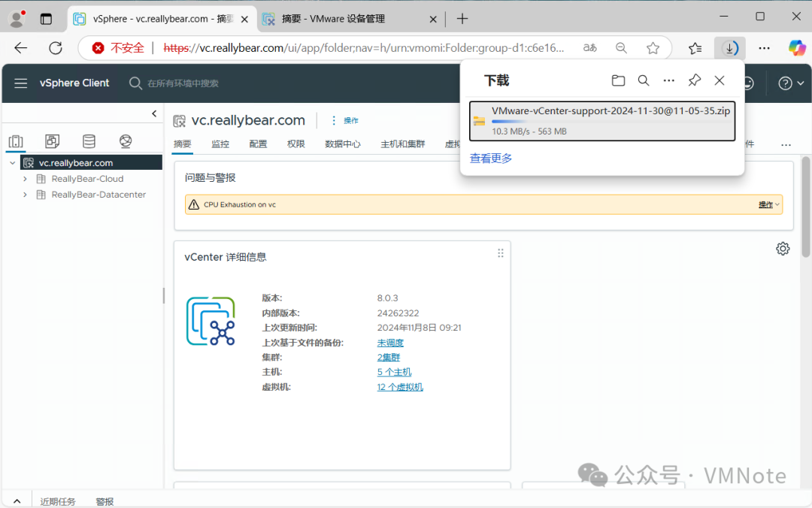
Task: Click the drag handle on the vCenter 详细信息 card
Action: click(x=500, y=253)
